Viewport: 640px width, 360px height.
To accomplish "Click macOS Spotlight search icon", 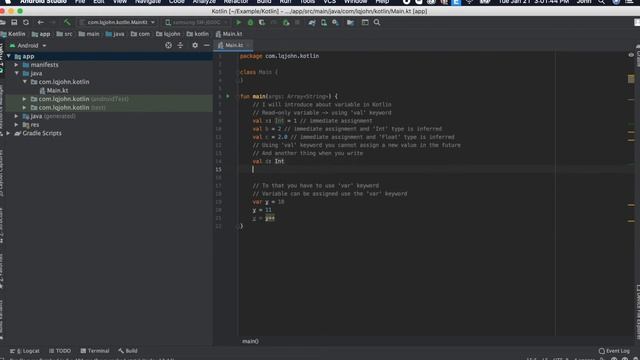I will (602, 2).
